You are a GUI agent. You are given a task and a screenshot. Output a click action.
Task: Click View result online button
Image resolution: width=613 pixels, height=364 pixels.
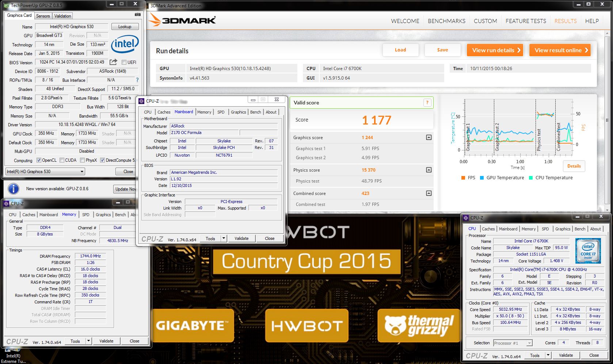(560, 50)
